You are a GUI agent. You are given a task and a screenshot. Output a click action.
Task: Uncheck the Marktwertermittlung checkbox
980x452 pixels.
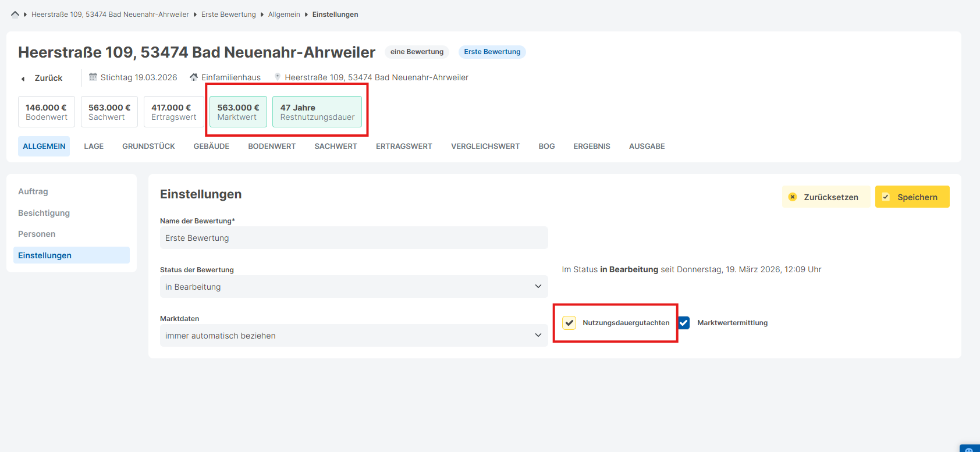click(684, 323)
